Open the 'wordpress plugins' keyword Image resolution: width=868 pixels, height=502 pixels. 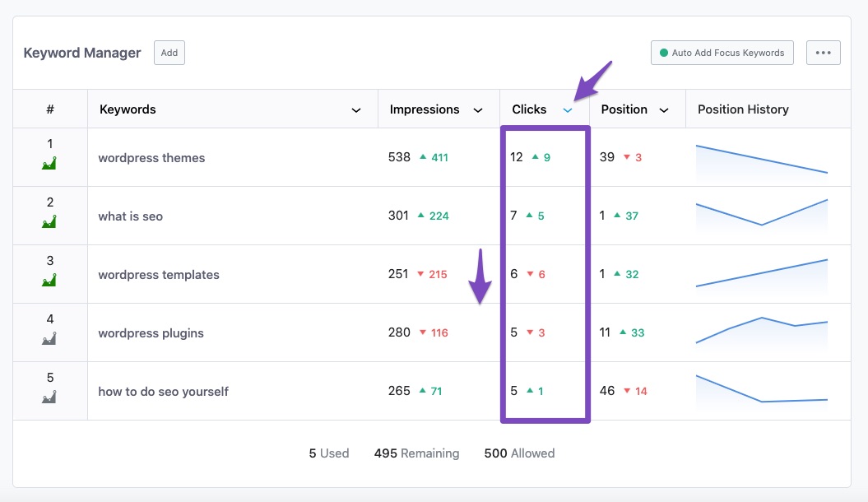151,333
